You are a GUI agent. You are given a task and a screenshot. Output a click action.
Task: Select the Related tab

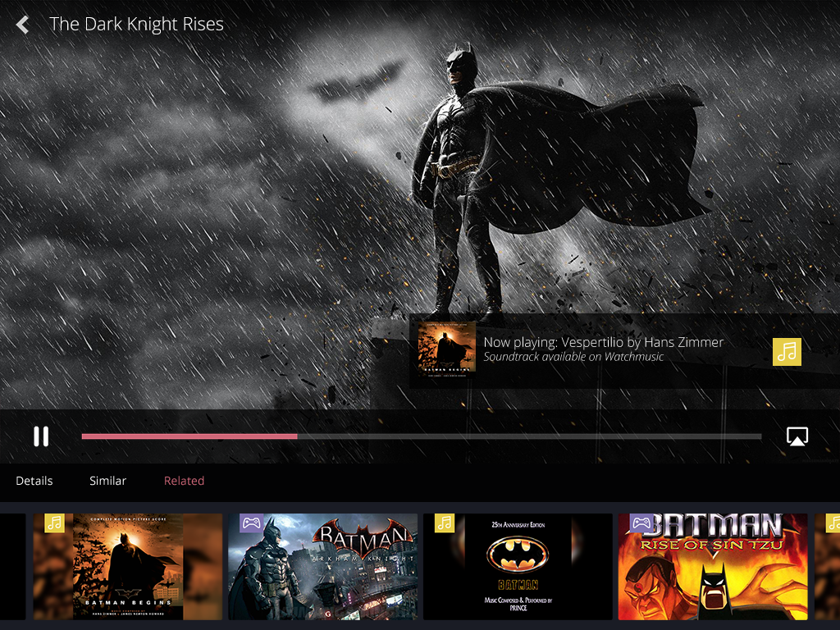coord(184,481)
